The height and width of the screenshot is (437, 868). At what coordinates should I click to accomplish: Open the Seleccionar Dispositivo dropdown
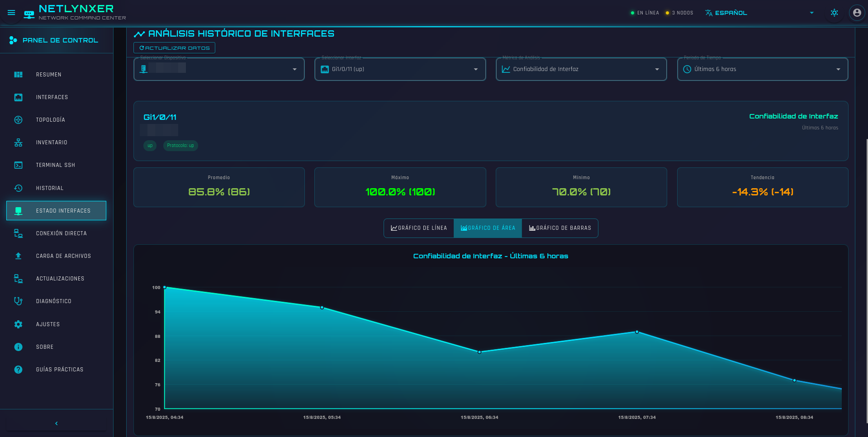click(219, 69)
